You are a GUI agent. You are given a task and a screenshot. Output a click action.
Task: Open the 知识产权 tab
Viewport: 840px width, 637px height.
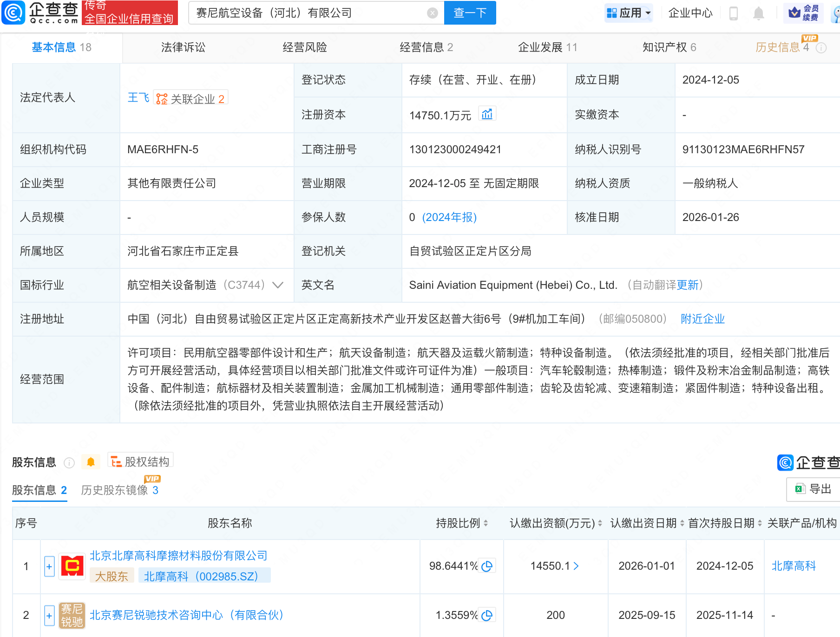(x=669, y=47)
